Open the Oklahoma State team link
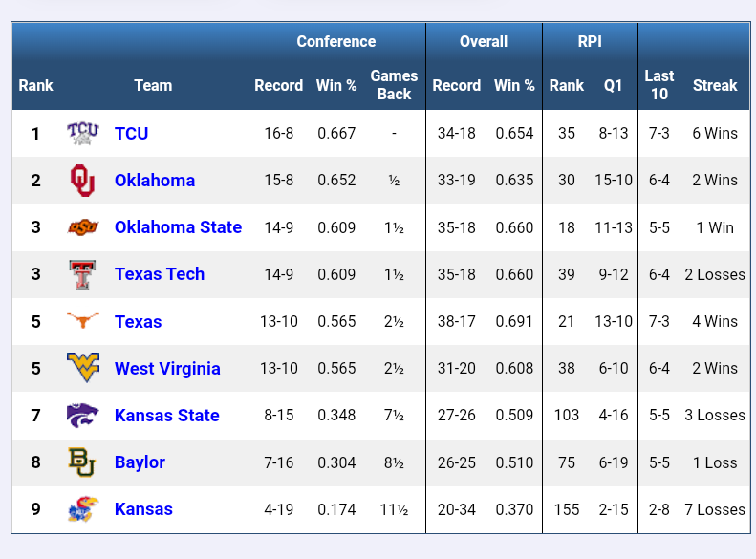Image resolution: width=756 pixels, height=559 pixels. (178, 227)
